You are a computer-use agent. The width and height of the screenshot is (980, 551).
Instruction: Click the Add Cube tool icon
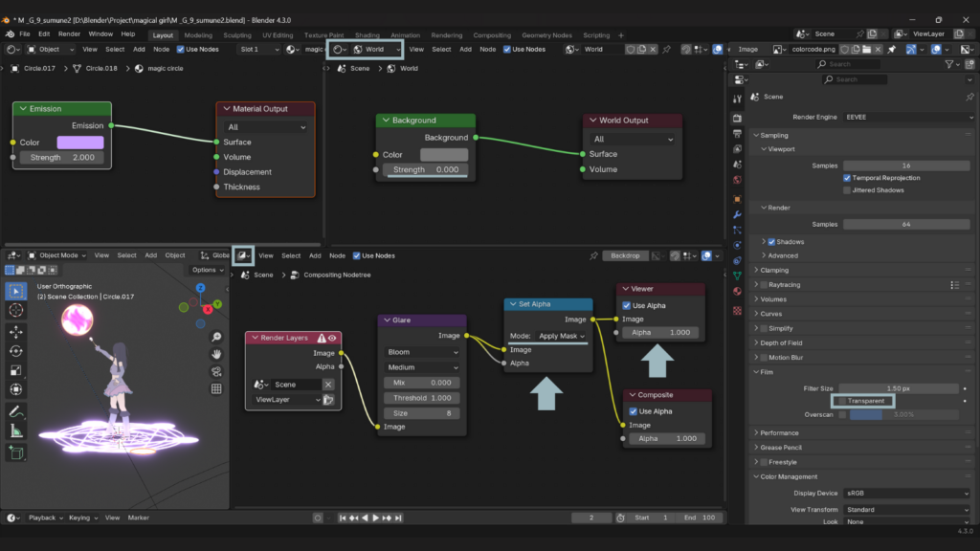[x=16, y=452]
